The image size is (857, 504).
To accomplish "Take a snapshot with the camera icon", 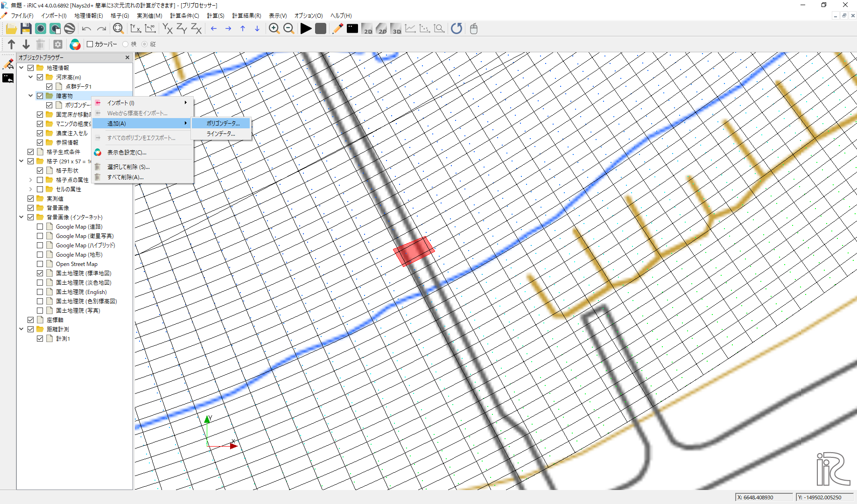I will point(41,29).
